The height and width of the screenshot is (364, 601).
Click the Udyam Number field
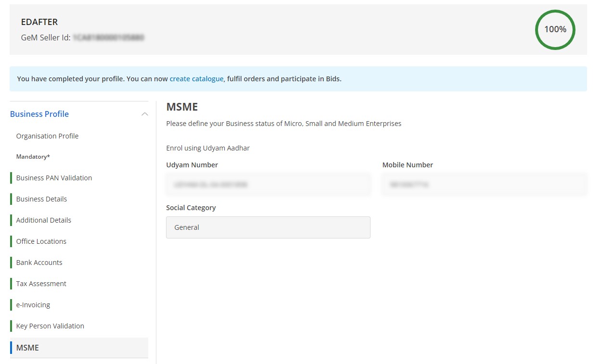pos(268,184)
